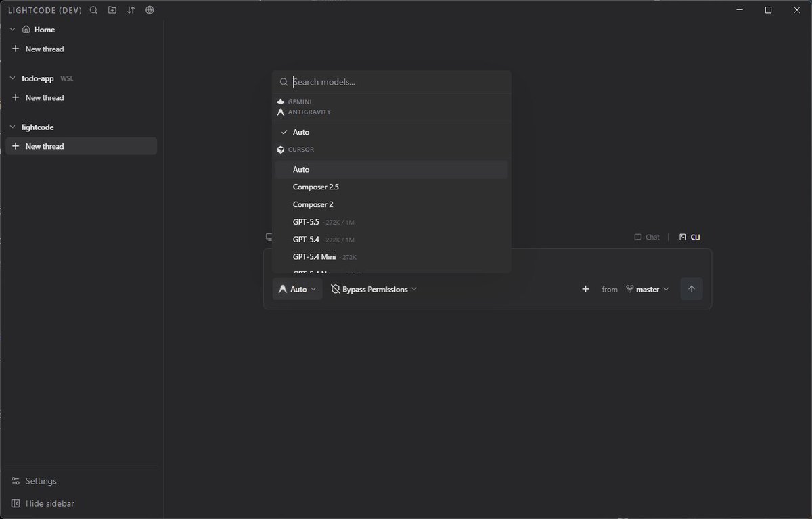812x519 pixels.
Task: Click the plus attach icon near from
Action: (x=585, y=289)
